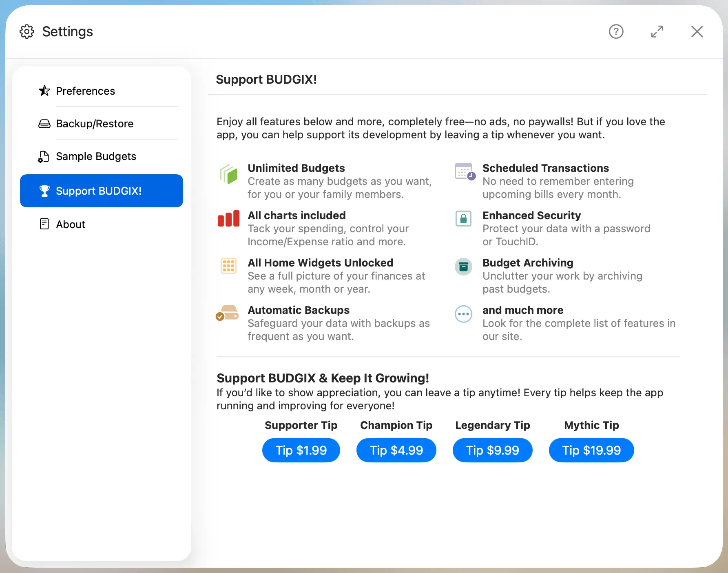Go to Sample Budgets section

click(102, 156)
